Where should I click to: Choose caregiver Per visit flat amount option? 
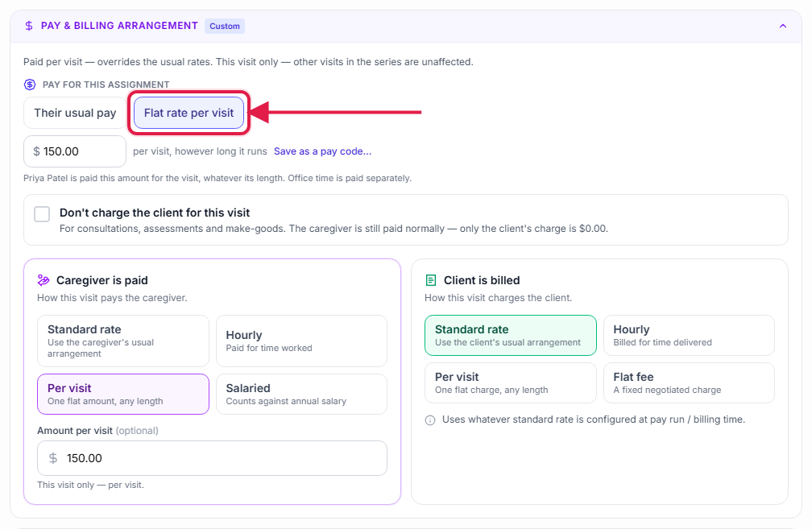click(x=123, y=394)
